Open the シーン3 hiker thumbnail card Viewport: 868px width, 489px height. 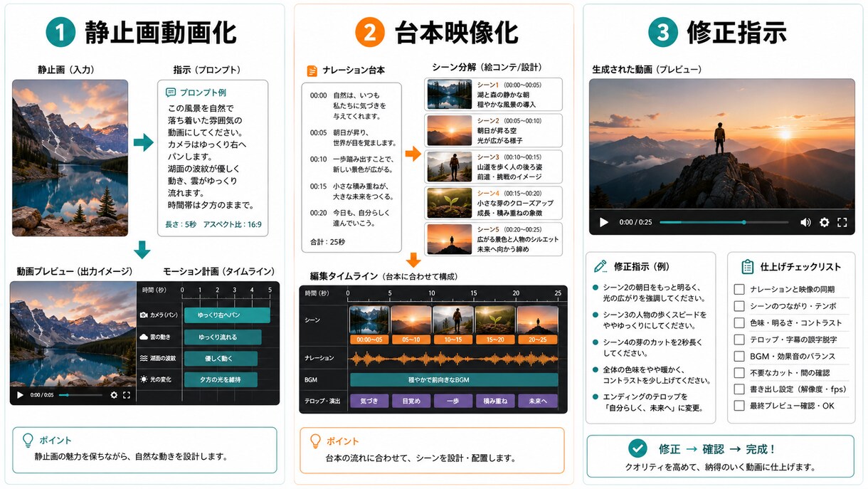494,167
